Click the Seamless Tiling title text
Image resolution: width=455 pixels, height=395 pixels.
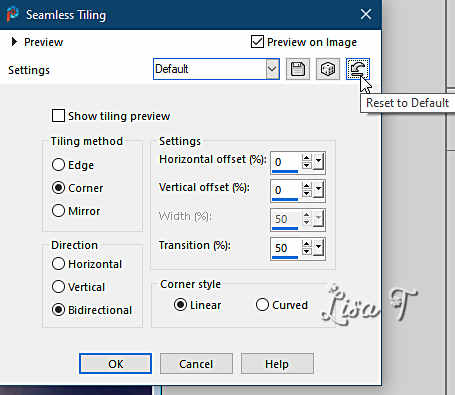pyautogui.click(x=66, y=15)
